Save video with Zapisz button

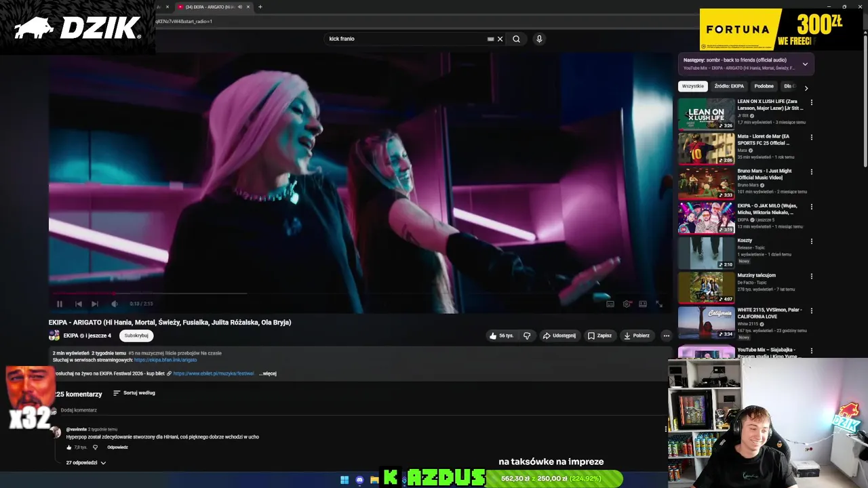point(599,335)
